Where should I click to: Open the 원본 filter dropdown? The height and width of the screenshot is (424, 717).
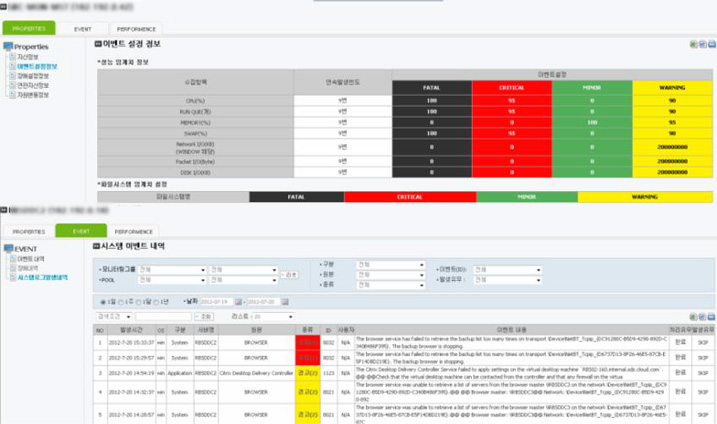coord(391,275)
